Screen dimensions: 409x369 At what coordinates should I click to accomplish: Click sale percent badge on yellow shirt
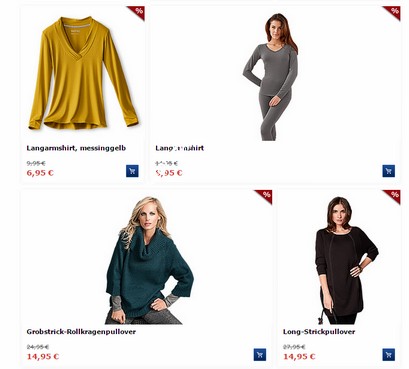pyautogui.click(x=138, y=12)
